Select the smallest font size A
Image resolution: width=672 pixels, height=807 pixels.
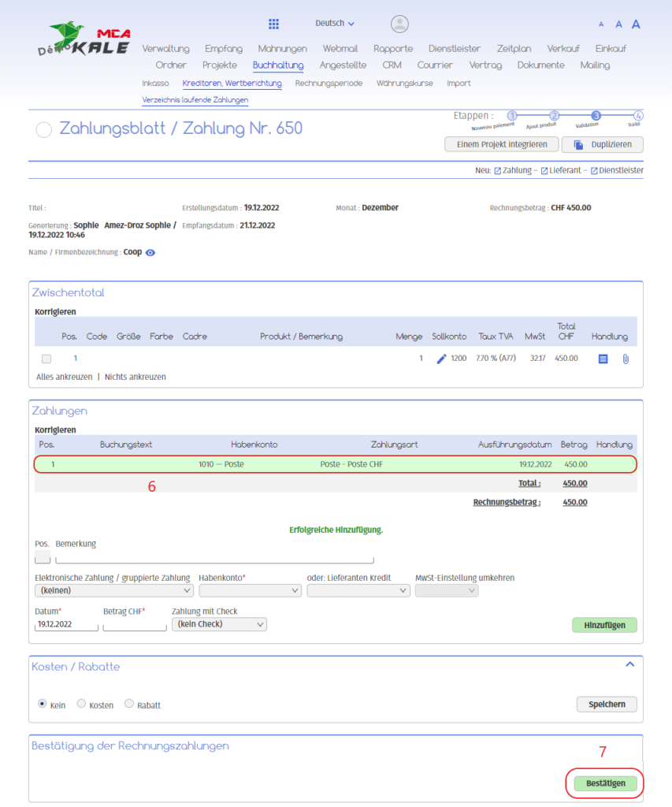pyautogui.click(x=601, y=25)
